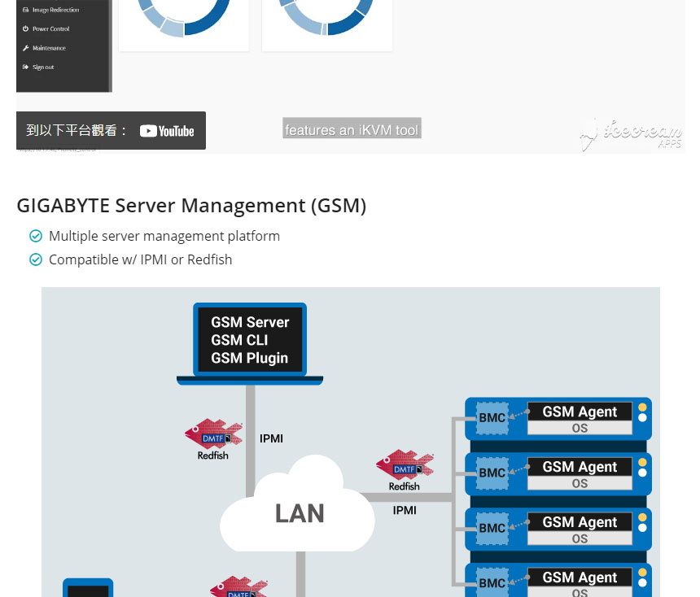Click the left donut chart in the video
This screenshot has height=597, width=700.
tap(184, 17)
